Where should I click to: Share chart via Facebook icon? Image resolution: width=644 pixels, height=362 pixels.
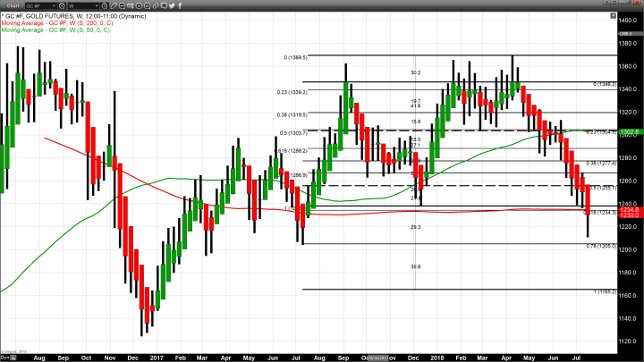180,6
